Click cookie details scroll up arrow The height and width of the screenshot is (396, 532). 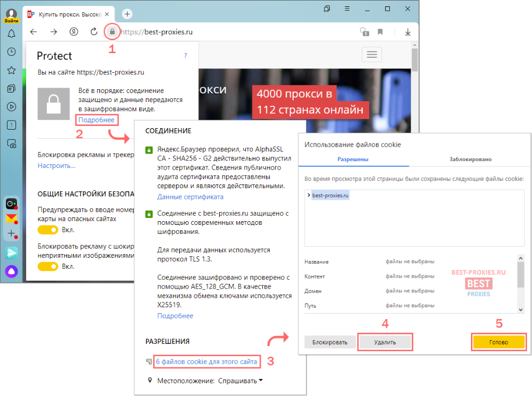pos(521,258)
